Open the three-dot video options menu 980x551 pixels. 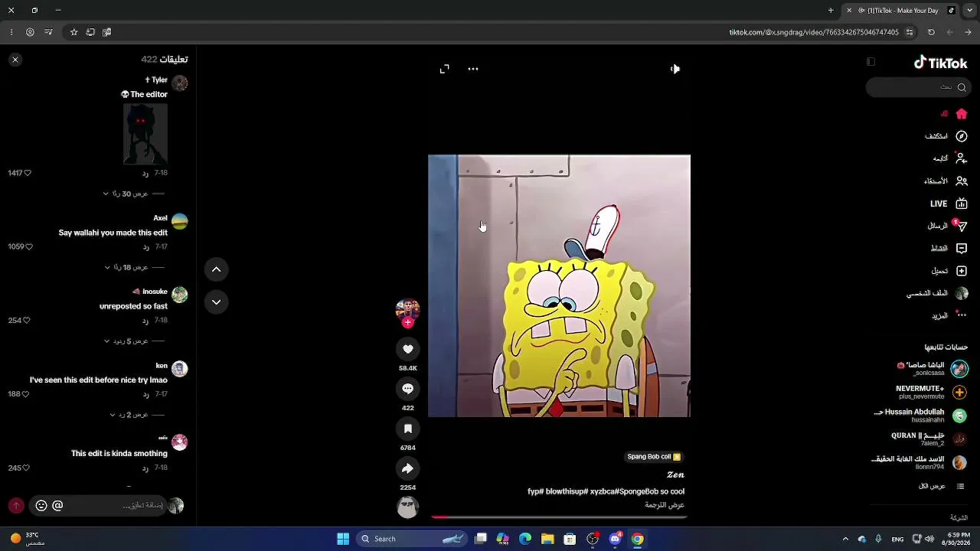[x=473, y=69]
